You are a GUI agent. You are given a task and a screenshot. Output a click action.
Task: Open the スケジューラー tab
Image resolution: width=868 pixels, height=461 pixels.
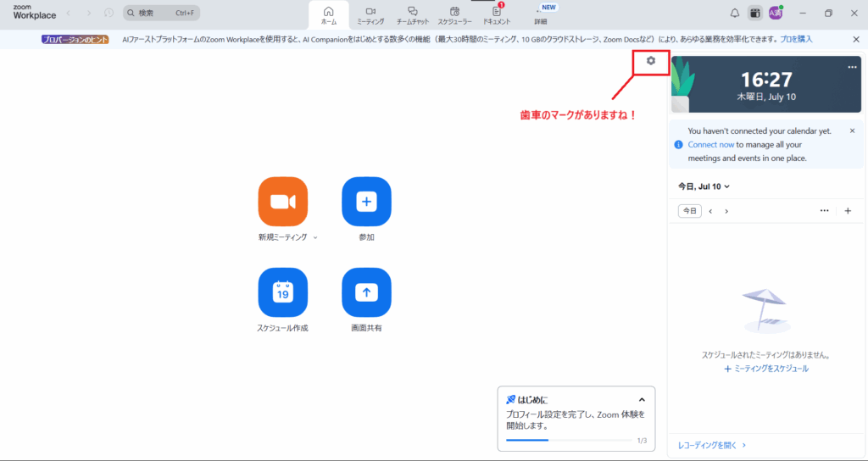(454, 15)
